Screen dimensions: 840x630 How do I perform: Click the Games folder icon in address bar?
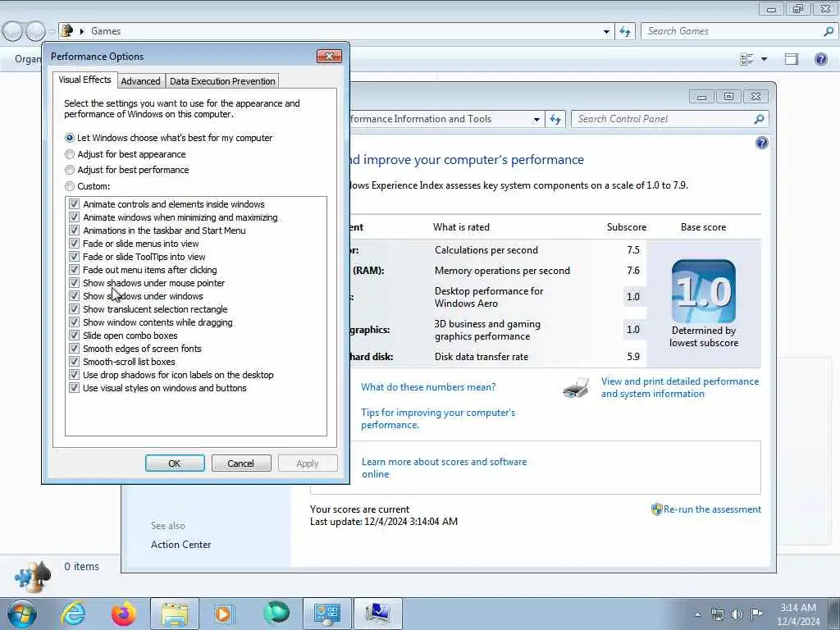pyautogui.click(x=66, y=30)
